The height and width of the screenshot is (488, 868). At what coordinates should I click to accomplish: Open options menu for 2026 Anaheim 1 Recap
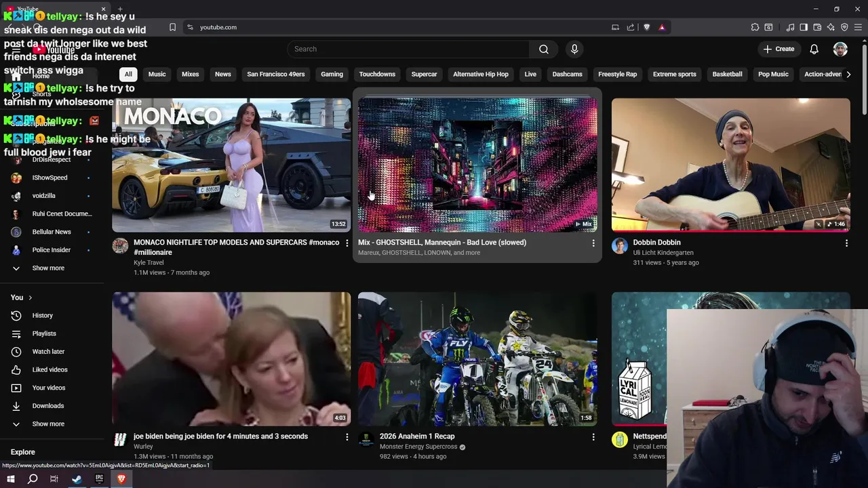pyautogui.click(x=593, y=437)
